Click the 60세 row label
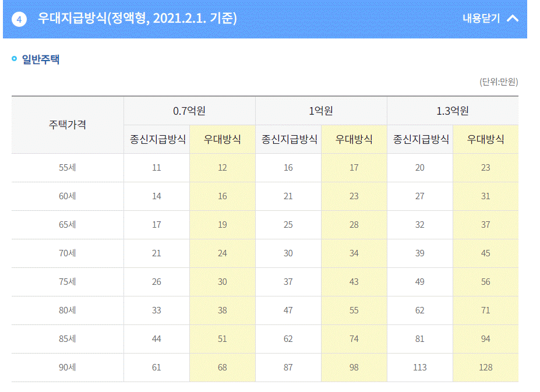540x392 pixels. point(68,196)
